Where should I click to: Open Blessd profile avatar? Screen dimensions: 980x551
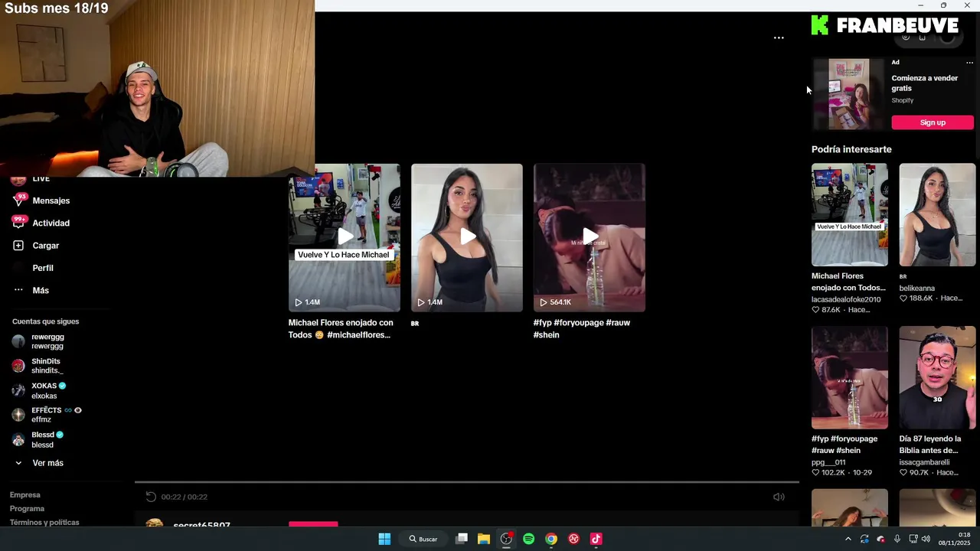pos(18,439)
